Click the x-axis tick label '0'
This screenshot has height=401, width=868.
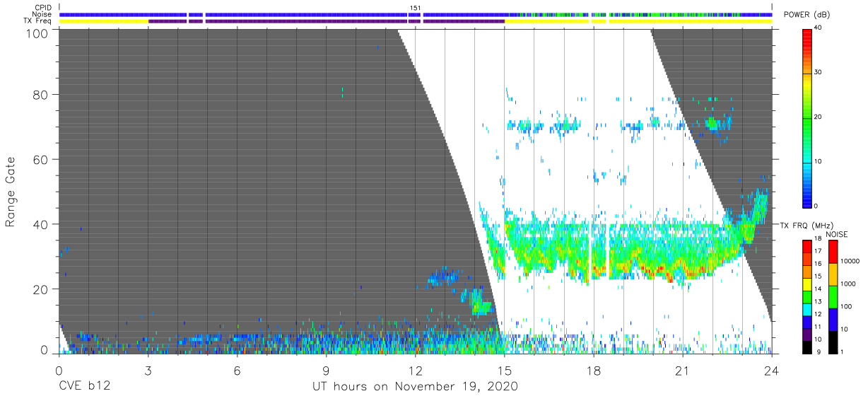[x=59, y=369]
